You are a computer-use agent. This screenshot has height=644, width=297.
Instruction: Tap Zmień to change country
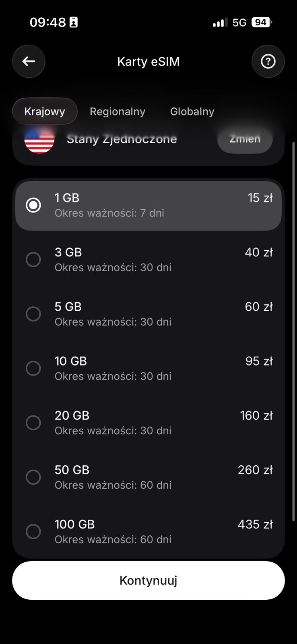pyautogui.click(x=245, y=139)
